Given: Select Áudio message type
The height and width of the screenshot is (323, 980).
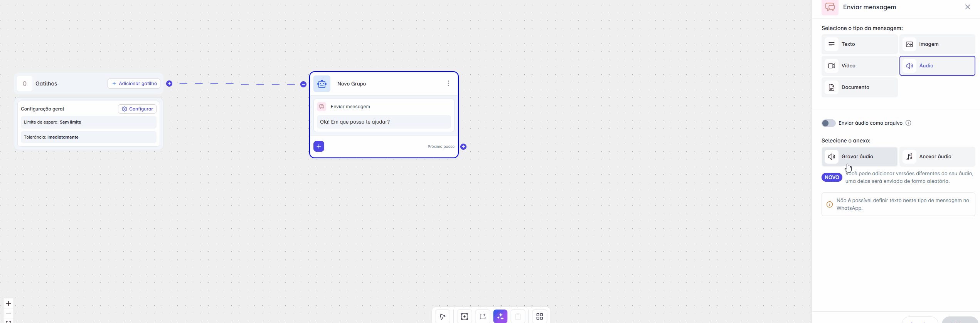Looking at the screenshot, I should pos(938,66).
